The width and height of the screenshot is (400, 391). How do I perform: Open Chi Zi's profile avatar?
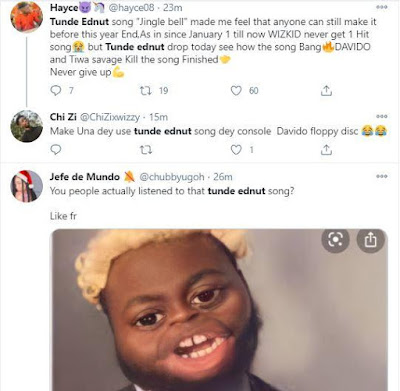(x=27, y=126)
